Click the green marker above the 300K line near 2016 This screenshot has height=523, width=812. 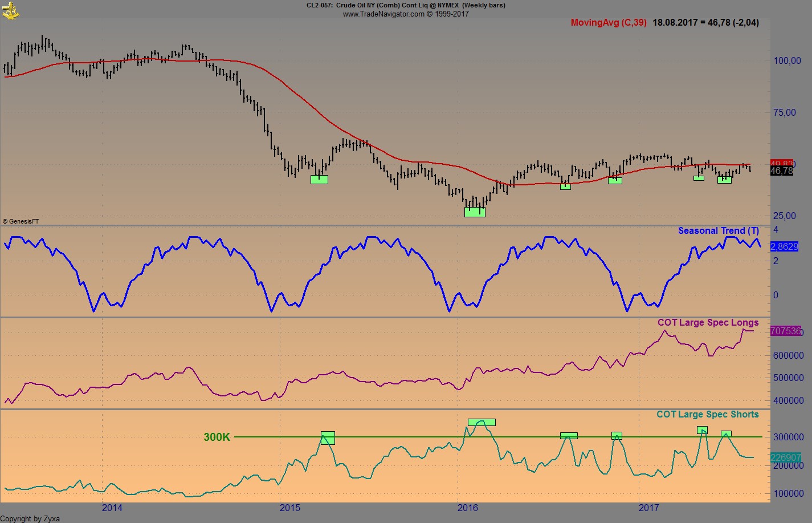tap(482, 423)
